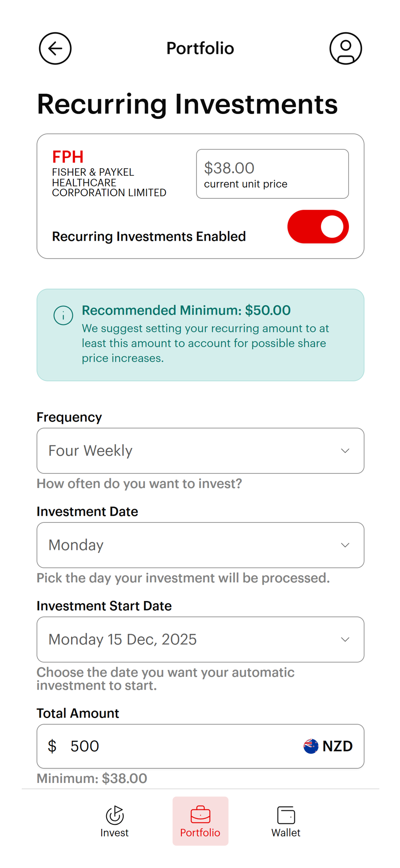400x868 pixels.
Task: Tap the Invest pie chart icon
Action: pyautogui.click(x=114, y=815)
